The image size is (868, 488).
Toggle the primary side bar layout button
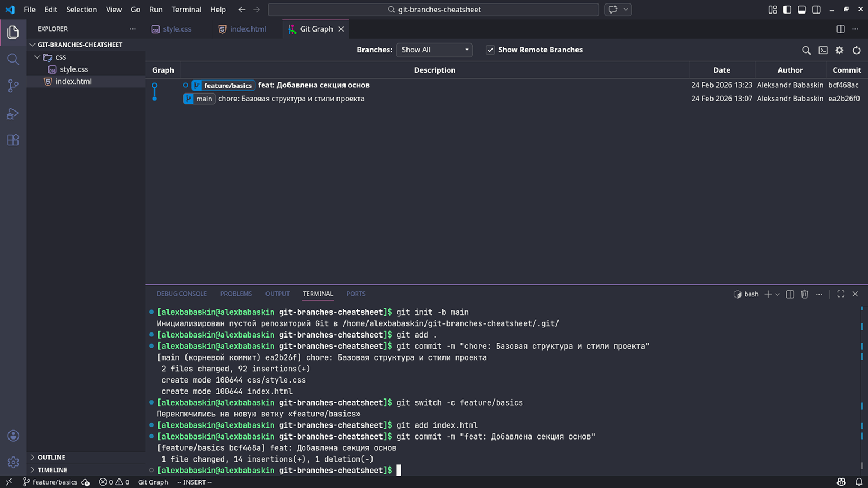787,10
